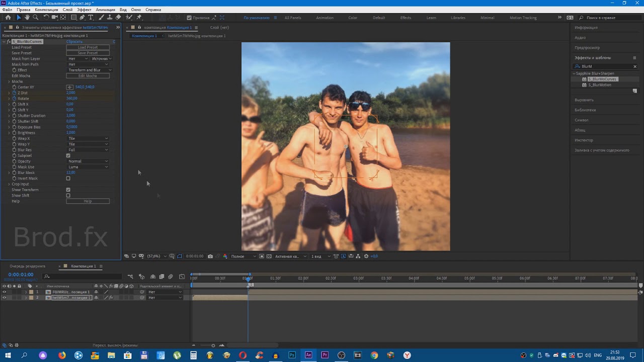This screenshot has width=644, height=362.
Task: Switch to the Очередь рендеринга tab
Action: point(27,266)
